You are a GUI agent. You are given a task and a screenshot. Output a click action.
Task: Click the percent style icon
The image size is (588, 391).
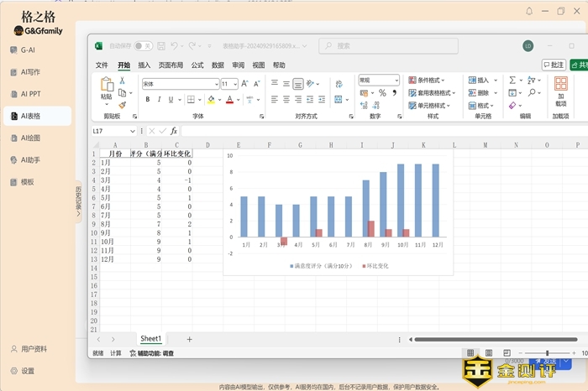coord(382,93)
